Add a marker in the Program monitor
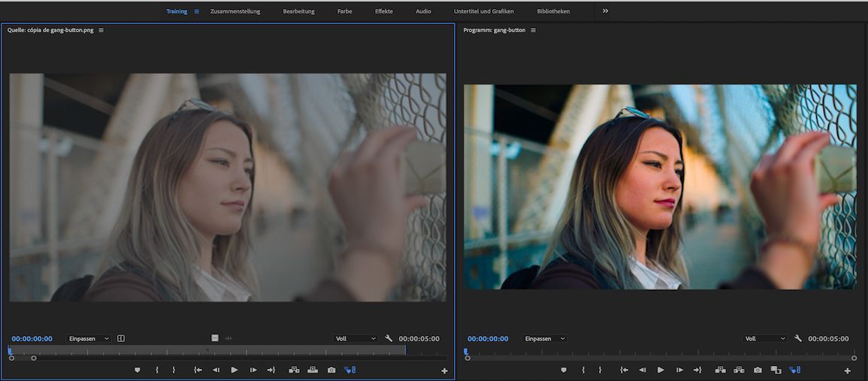 [564, 370]
